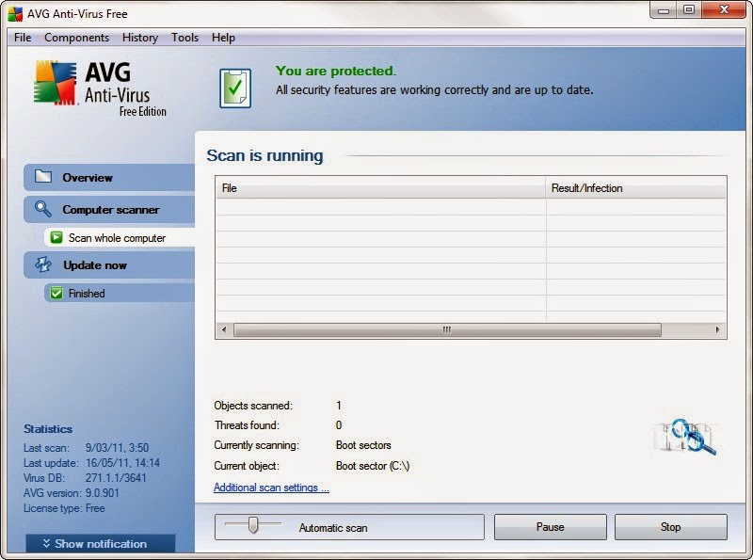Open the Components menu
The height and width of the screenshot is (560, 753).
(x=77, y=38)
